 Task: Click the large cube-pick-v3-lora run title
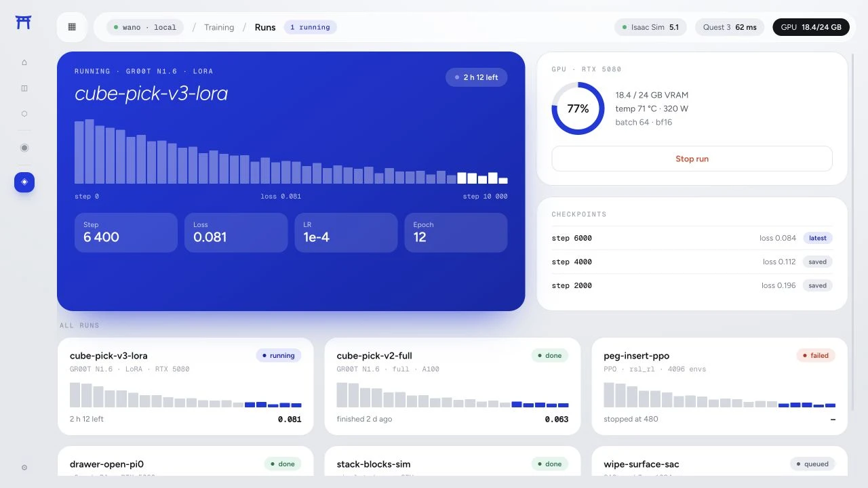pos(151,94)
